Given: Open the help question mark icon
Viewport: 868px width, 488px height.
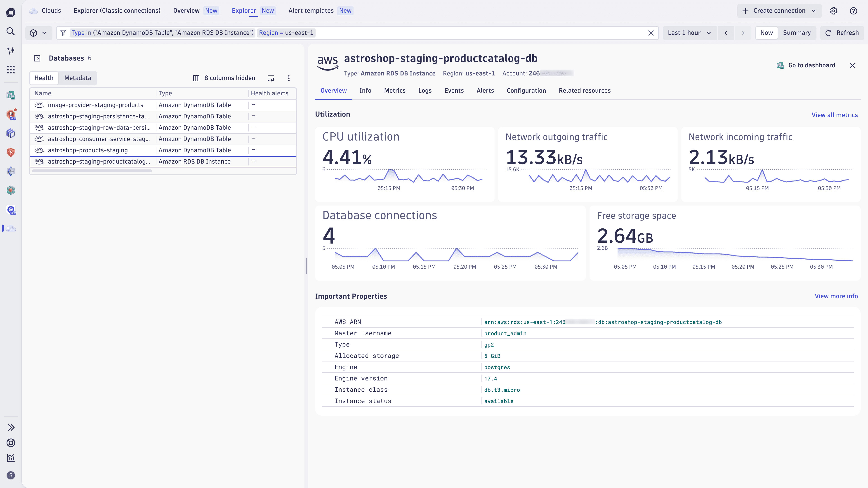Looking at the screenshot, I should coord(854,11).
